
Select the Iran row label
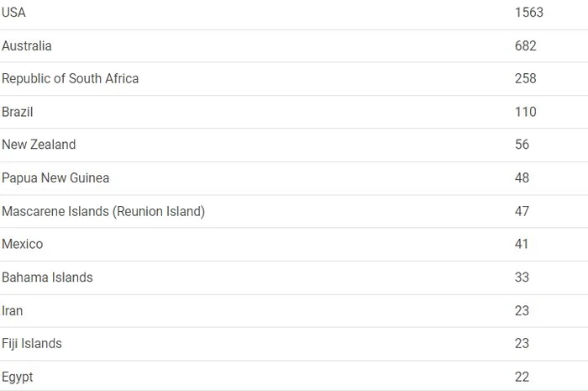[12, 311]
